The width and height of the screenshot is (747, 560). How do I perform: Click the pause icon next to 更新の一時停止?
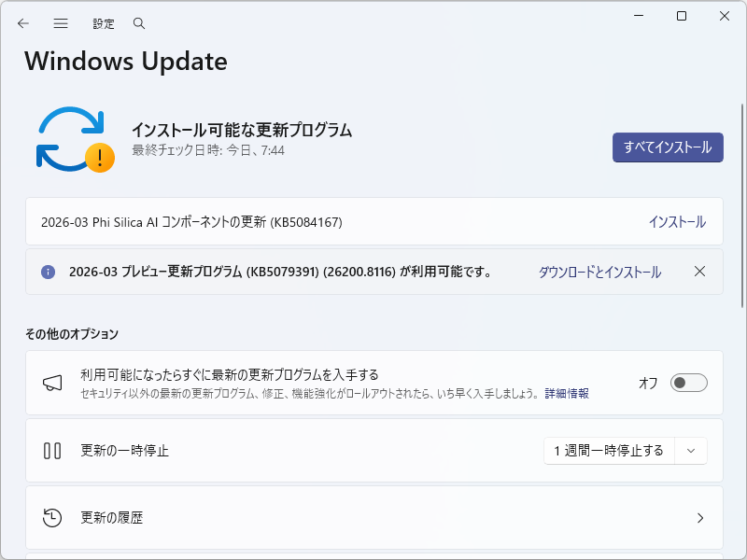coord(51,450)
